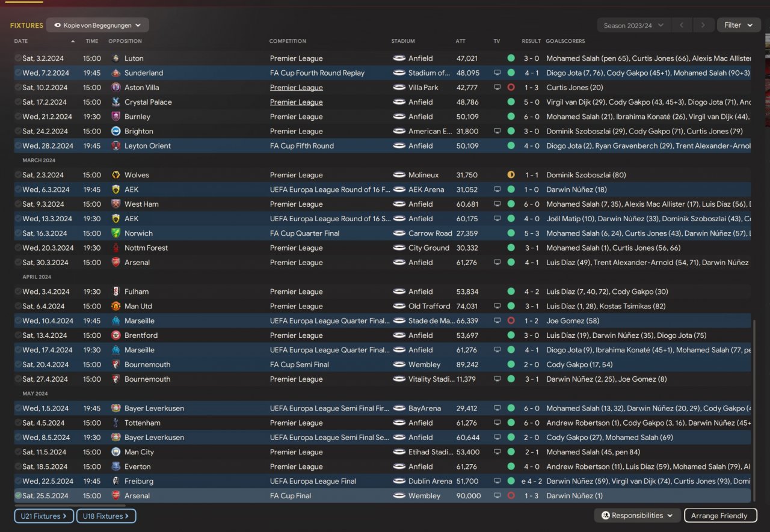This screenshot has height=532, width=770.
Task: Sort by the Time column header
Action: click(91, 41)
